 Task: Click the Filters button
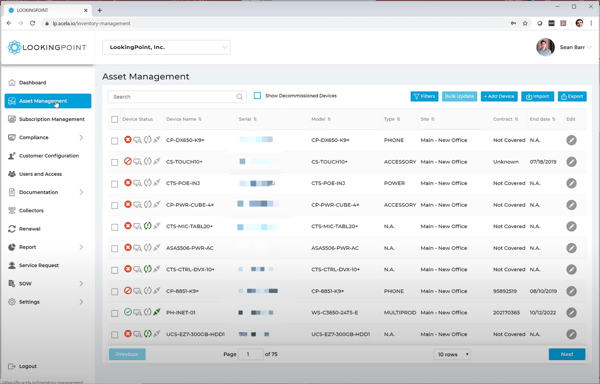coord(424,96)
